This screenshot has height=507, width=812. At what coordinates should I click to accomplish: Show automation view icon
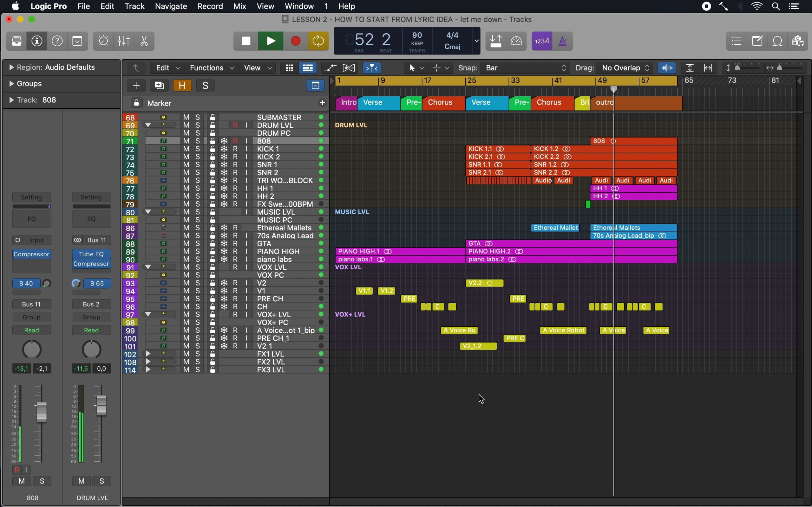pos(330,68)
